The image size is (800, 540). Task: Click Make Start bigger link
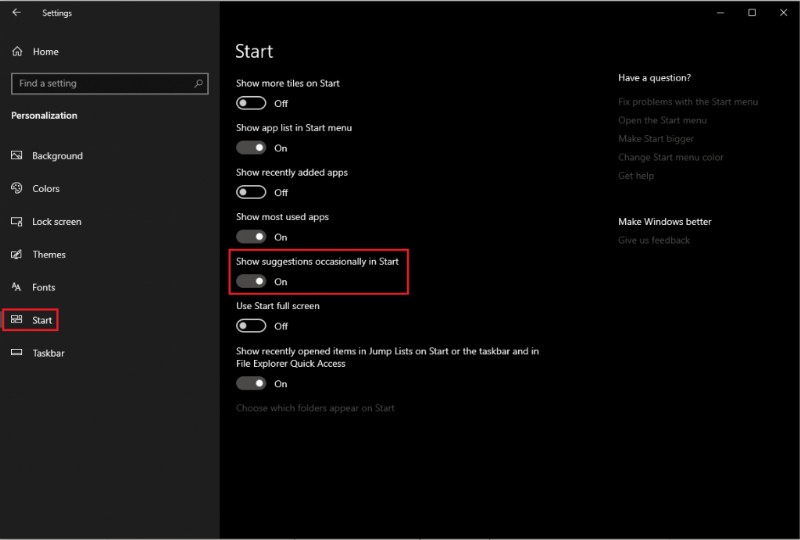click(x=656, y=138)
